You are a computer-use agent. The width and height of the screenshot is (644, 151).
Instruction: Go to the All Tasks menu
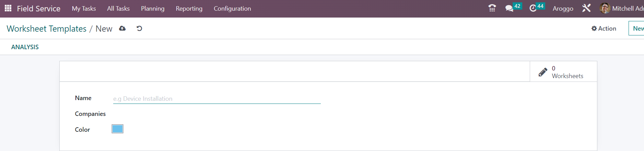[118, 9]
